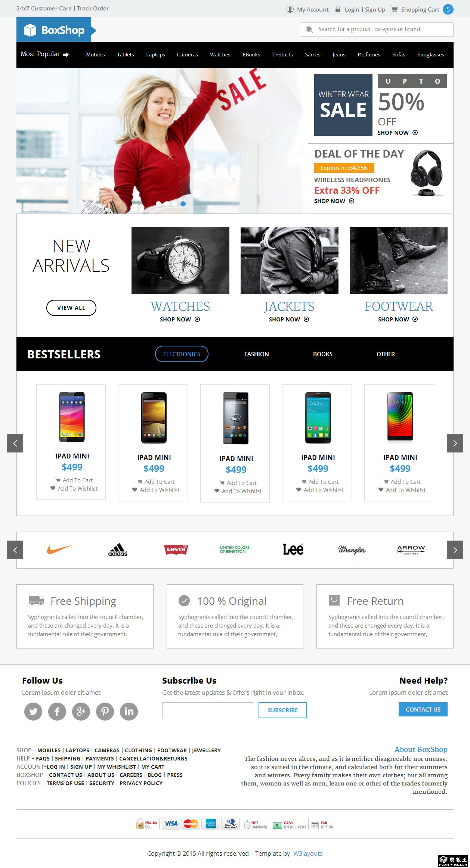The width and height of the screenshot is (470, 868).
Task: Click the Twitter icon under Follow Us
Action: coord(33,711)
